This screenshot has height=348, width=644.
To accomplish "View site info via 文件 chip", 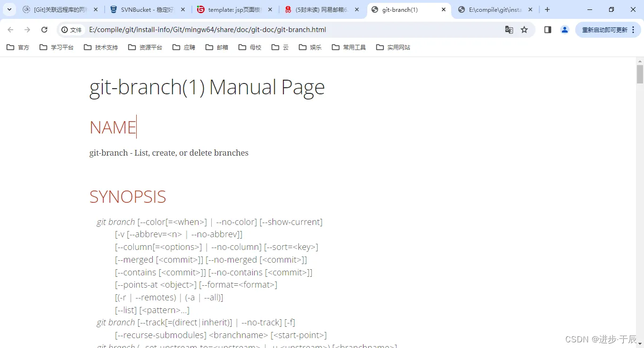I will tap(72, 30).
